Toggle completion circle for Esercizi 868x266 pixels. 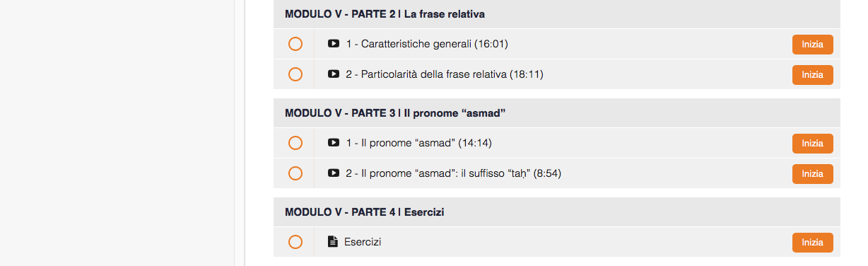(x=295, y=242)
